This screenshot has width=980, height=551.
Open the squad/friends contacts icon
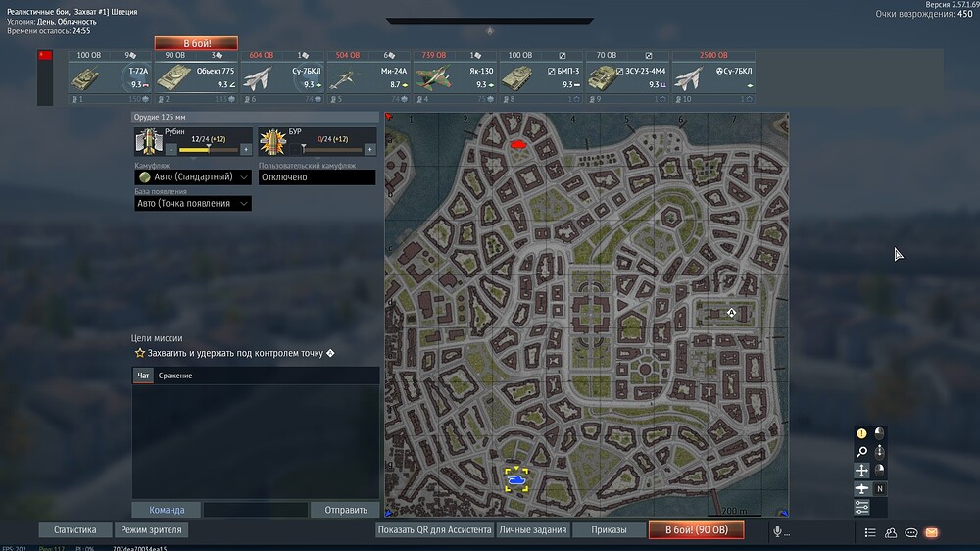click(x=891, y=533)
